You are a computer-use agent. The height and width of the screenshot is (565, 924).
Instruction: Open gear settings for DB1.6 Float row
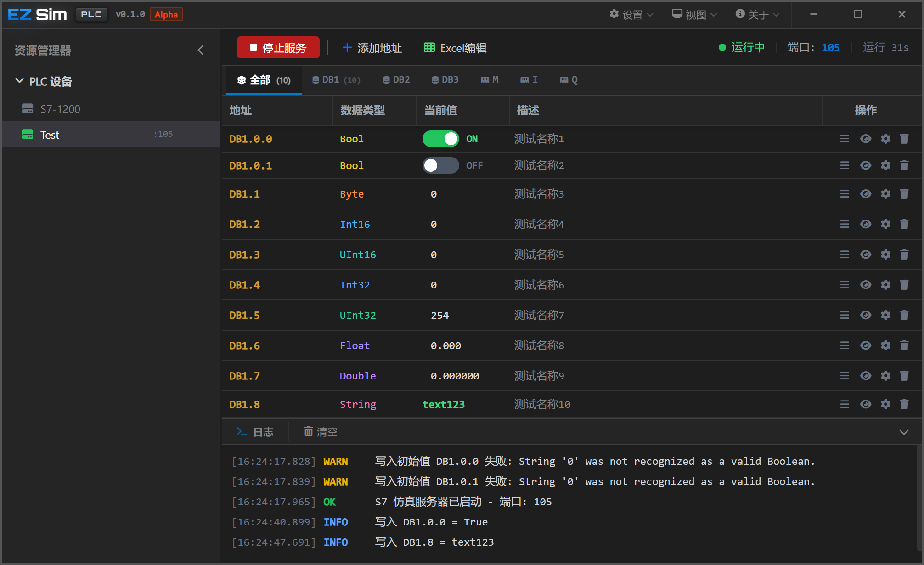point(885,345)
